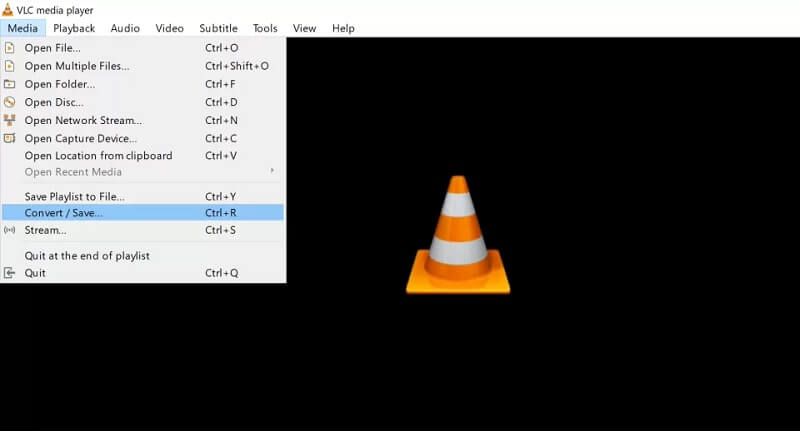
Task: Choose Open Multiple Files... entry
Action: pos(142,66)
